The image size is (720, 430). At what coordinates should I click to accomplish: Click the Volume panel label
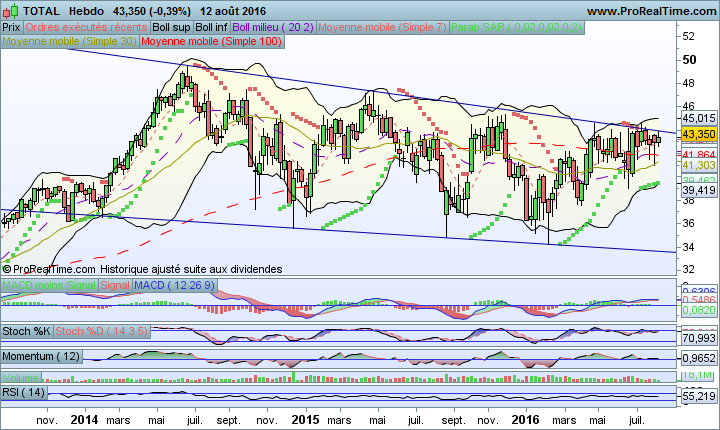(x=21, y=378)
